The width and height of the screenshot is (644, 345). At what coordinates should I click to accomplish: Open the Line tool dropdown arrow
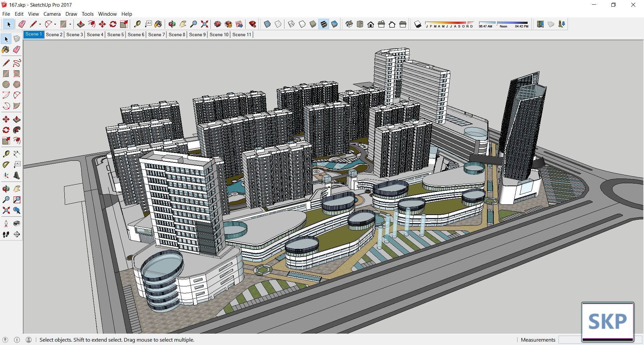[x=40, y=24]
